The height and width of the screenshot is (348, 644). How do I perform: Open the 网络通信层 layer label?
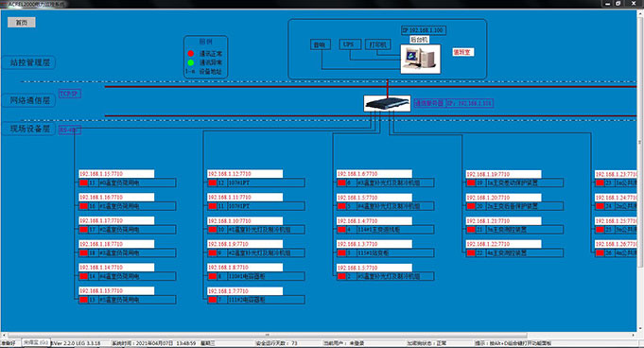29,100
